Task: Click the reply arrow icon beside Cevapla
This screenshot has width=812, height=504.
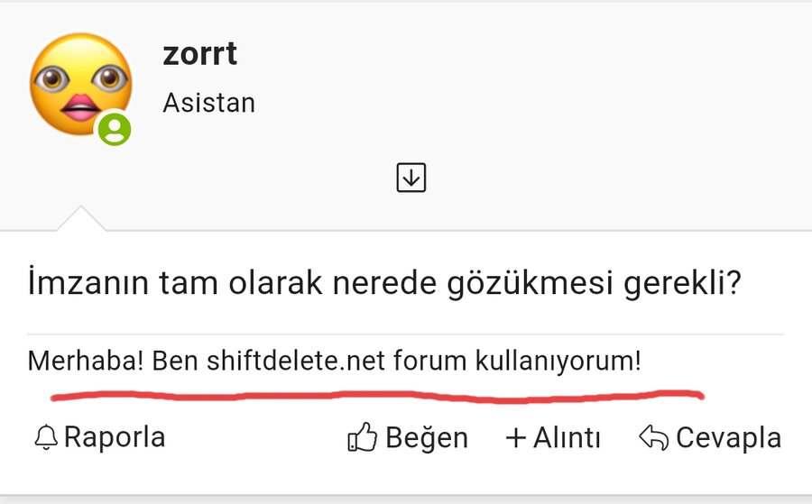Action: [x=652, y=438]
